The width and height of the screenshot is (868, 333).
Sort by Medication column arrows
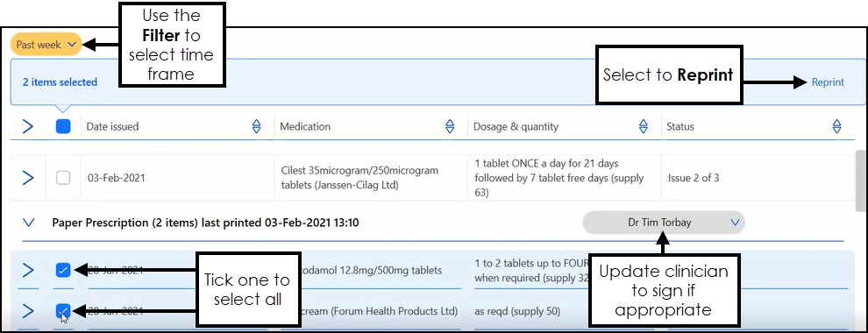tap(450, 127)
